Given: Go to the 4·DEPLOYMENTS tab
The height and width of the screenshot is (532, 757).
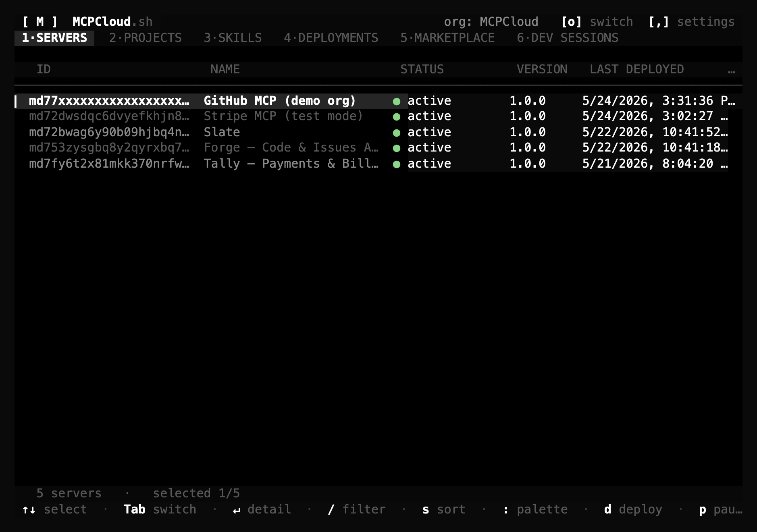Looking at the screenshot, I should coord(331,38).
